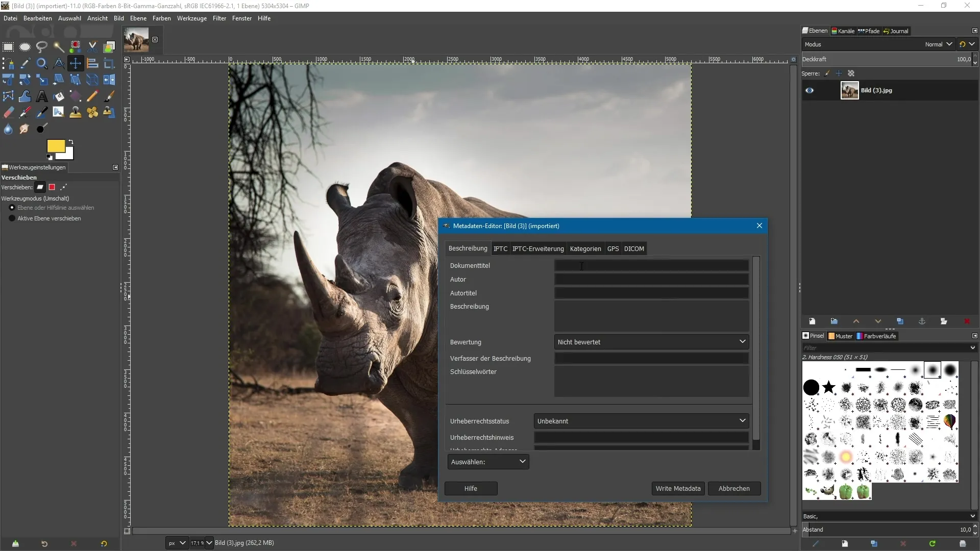Click the Abbrechen button

[734, 489]
